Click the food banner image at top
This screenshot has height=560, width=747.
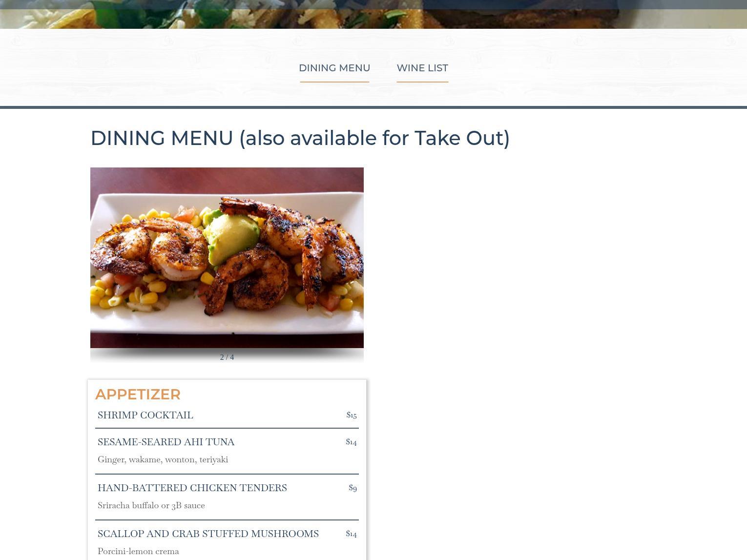coord(373,14)
